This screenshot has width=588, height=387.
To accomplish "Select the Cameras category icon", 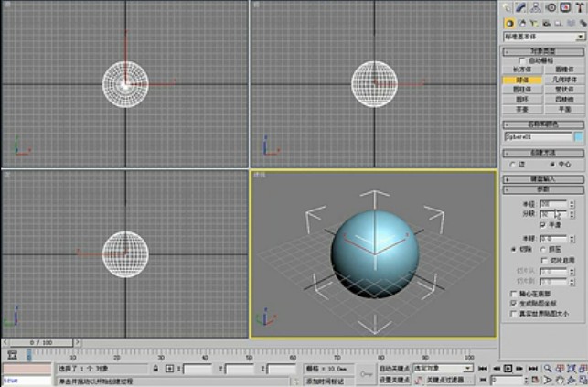I will (x=546, y=24).
